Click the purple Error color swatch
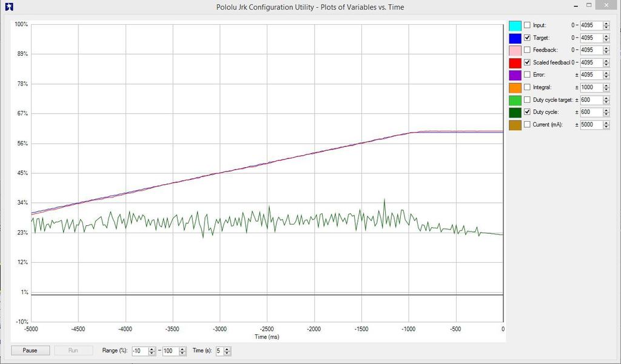The height and width of the screenshot is (364, 621). point(515,75)
